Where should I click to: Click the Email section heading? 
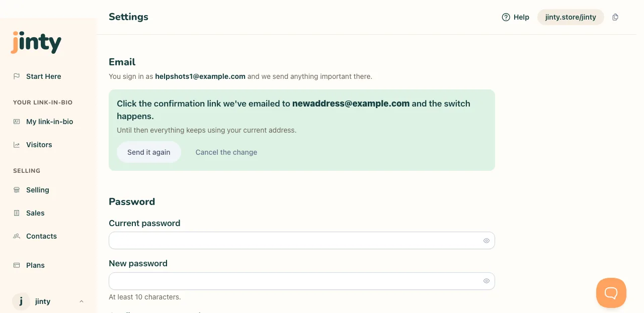tap(122, 62)
